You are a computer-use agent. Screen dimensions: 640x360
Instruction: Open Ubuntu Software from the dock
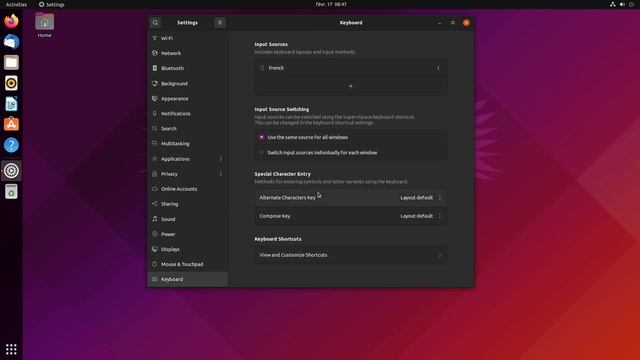(11, 124)
